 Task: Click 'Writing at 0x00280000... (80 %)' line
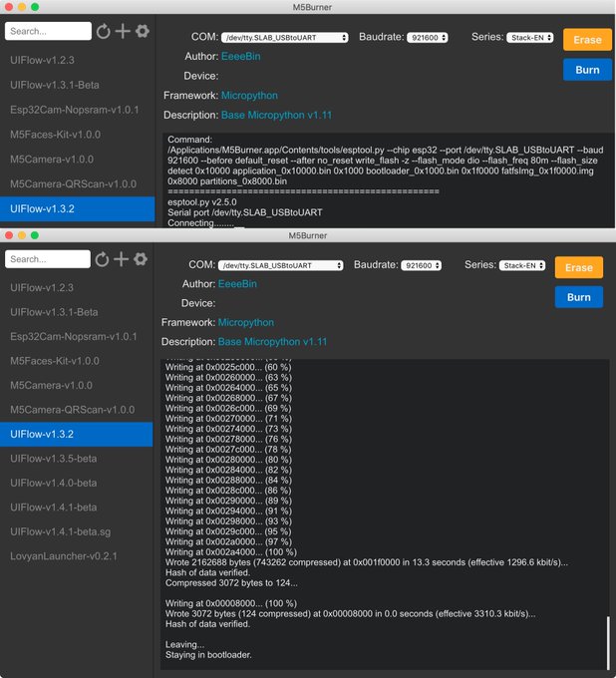click(x=228, y=460)
